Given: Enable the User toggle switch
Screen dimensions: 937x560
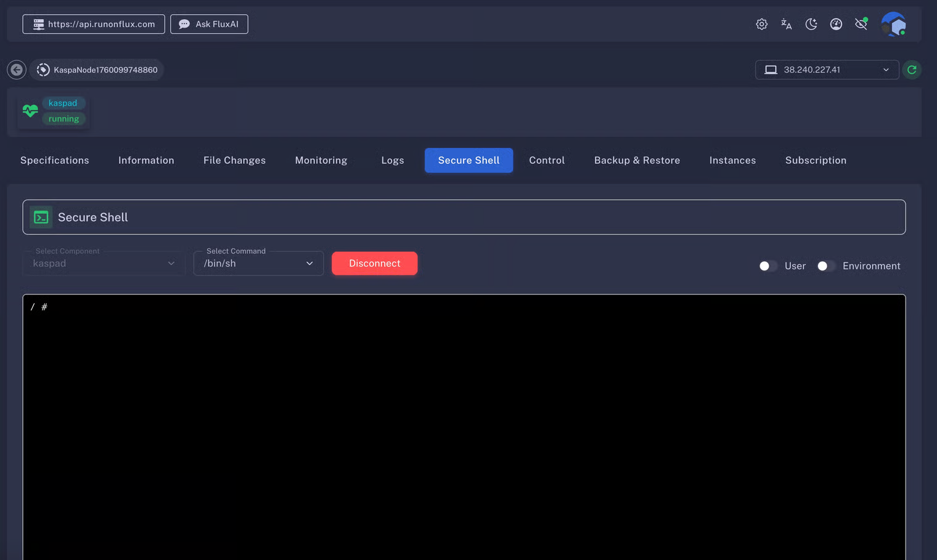Looking at the screenshot, I should click(767, 266).
